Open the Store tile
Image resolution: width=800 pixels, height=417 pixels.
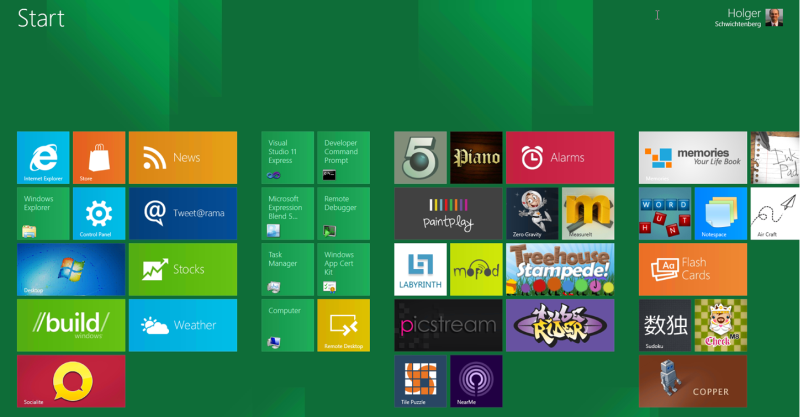pyautogui.click(x=99, y=157)
